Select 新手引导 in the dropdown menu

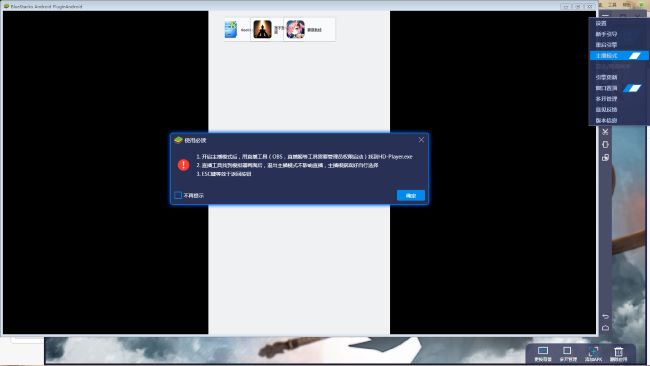(606, 34)
